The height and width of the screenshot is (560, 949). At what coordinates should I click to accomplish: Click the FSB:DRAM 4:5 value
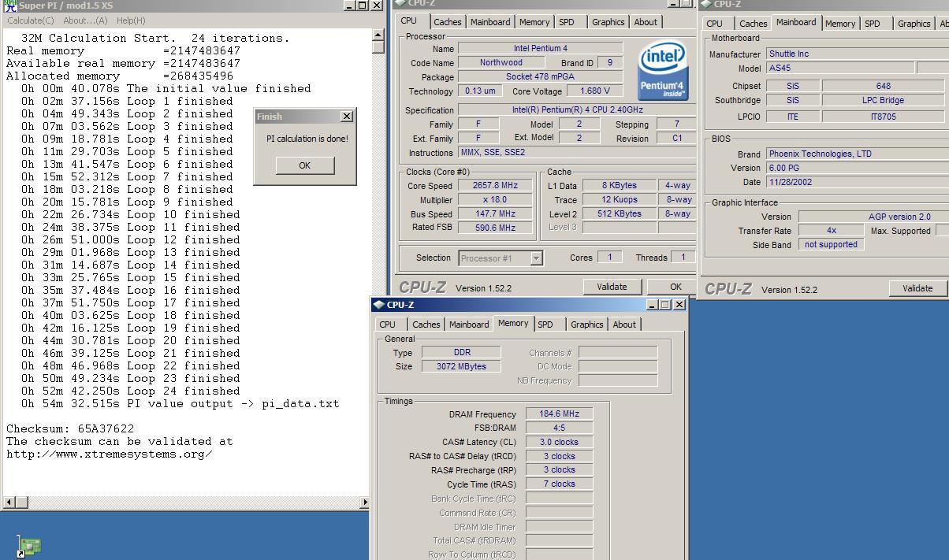(559, 428)
